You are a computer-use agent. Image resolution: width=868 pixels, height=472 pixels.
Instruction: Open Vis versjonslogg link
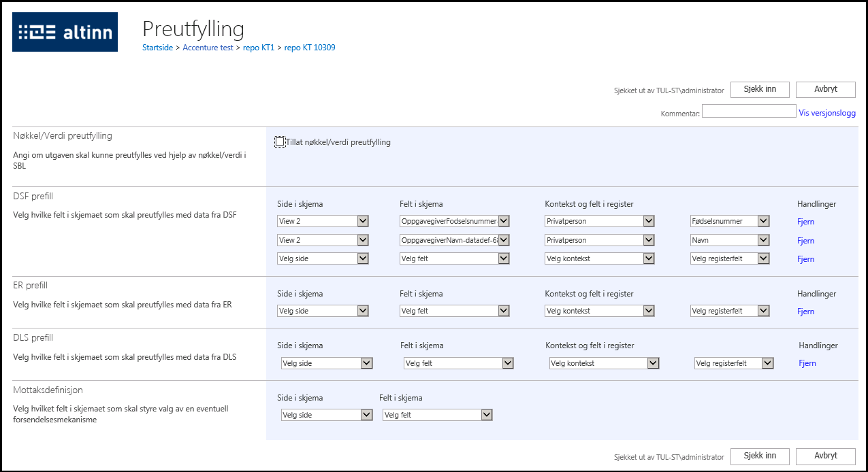[x=827, y=113]
